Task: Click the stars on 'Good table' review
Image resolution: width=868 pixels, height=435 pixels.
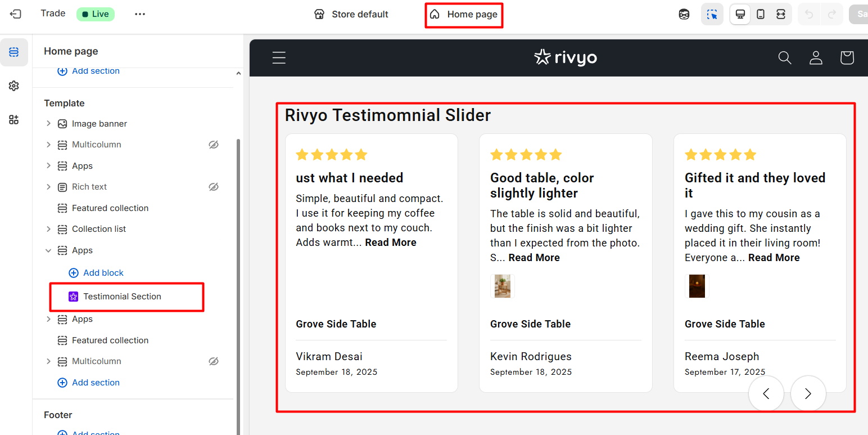Action: coord(526,154)
